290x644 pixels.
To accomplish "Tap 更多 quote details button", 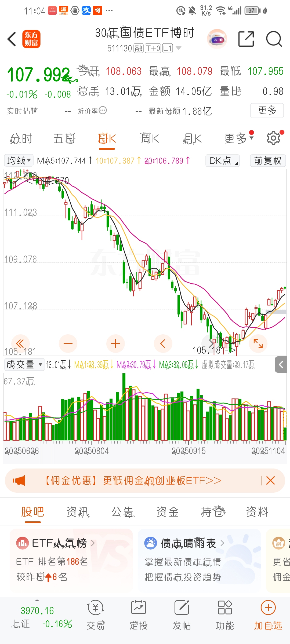I will pyautogui.click(x=267, y=110).
